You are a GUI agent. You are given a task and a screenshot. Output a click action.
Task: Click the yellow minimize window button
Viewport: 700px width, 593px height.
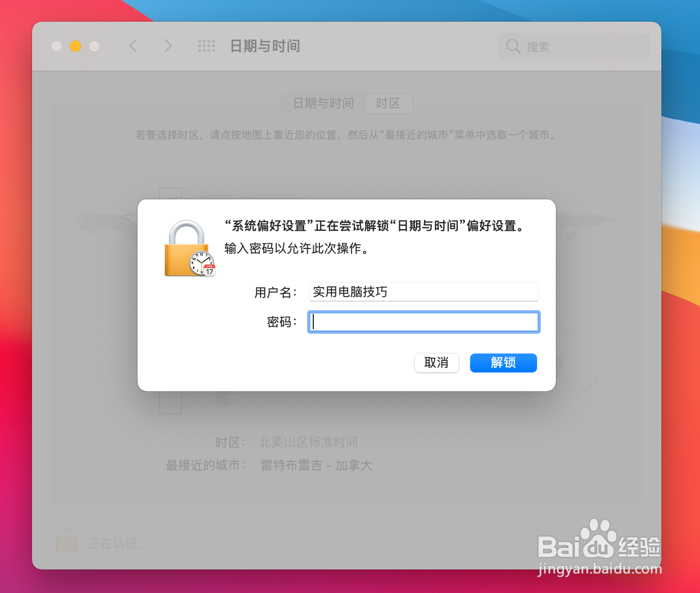[75, 46]
